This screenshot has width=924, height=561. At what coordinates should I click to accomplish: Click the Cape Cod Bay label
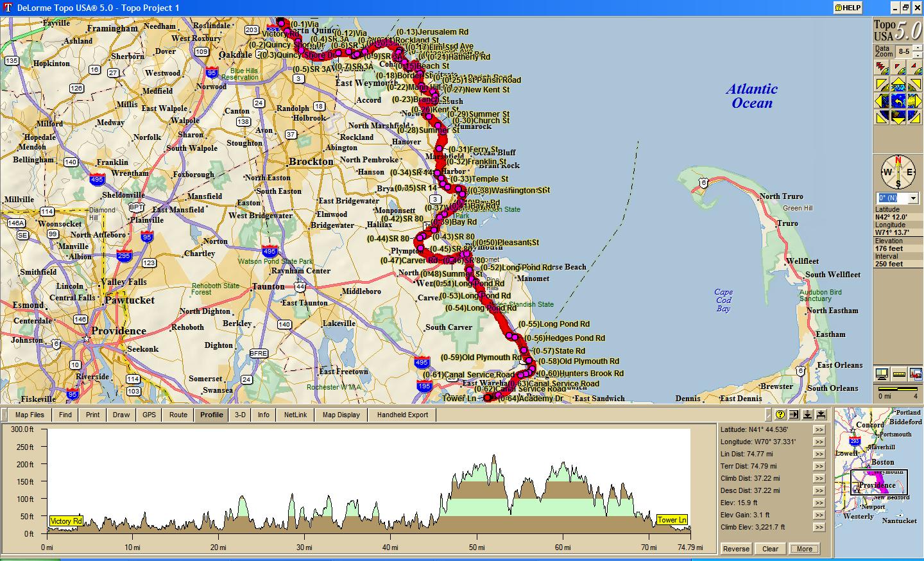[x=723, y=300]
